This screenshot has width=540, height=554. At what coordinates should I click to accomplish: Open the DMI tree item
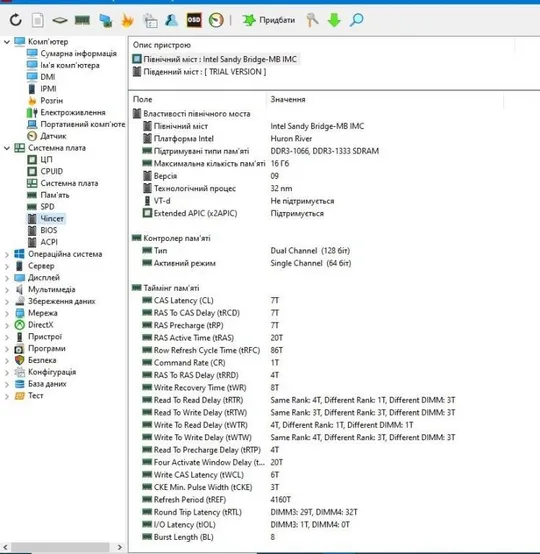point(47,77)
